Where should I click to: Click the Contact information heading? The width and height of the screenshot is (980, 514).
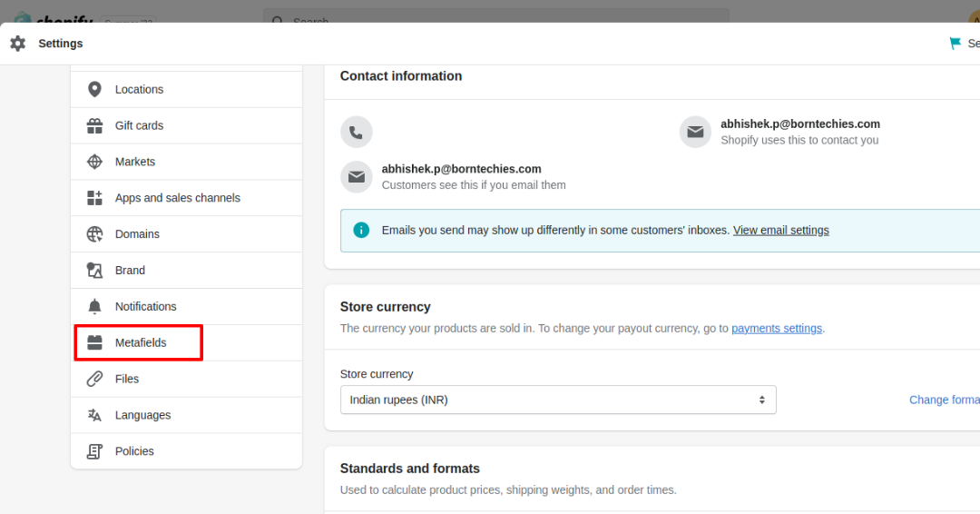pyautogui.click(x=401, y=75)
